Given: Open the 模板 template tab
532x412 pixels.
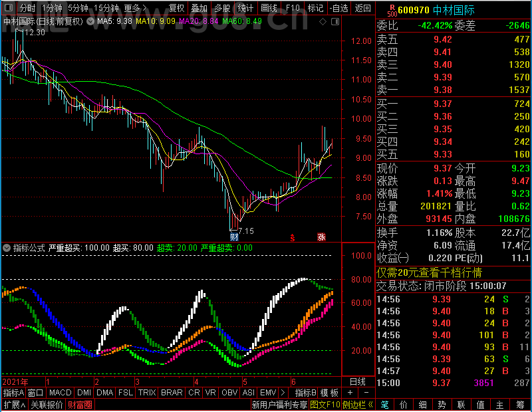Looking at the screenshot, I should 329,393.
